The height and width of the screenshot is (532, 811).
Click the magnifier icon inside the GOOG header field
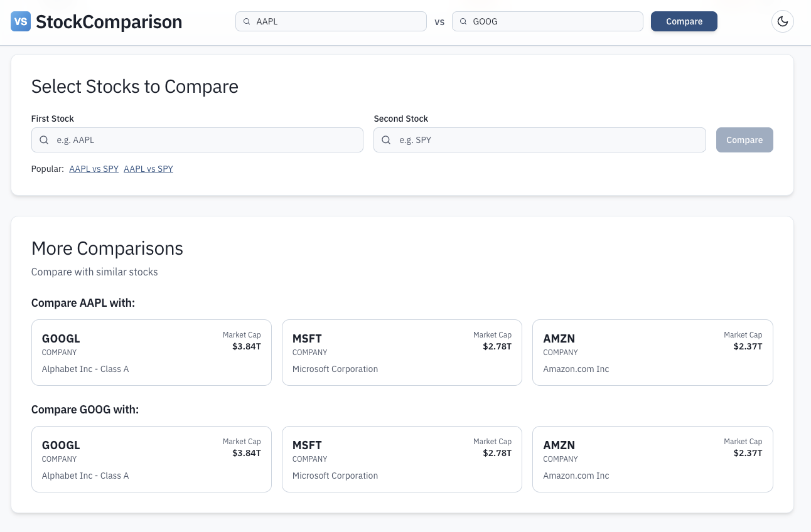[x=463, y=21]
